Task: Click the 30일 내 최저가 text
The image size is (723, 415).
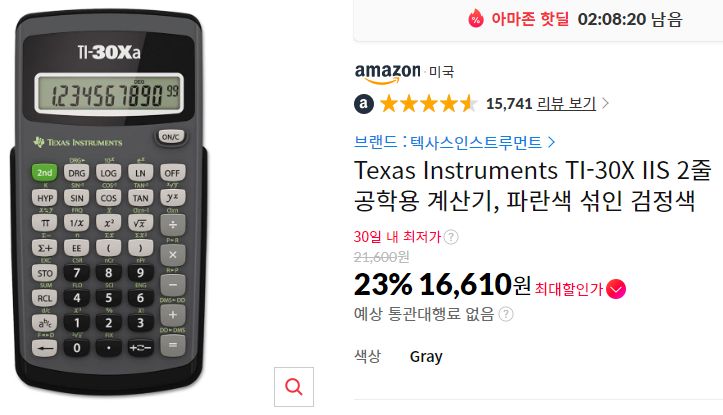Action: (x=397, y=237)
